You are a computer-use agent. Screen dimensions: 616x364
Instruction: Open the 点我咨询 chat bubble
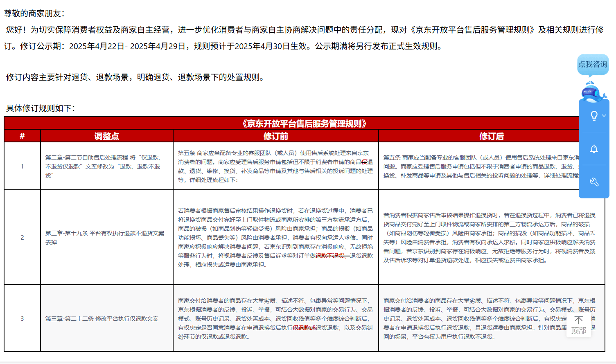point(593,65)
